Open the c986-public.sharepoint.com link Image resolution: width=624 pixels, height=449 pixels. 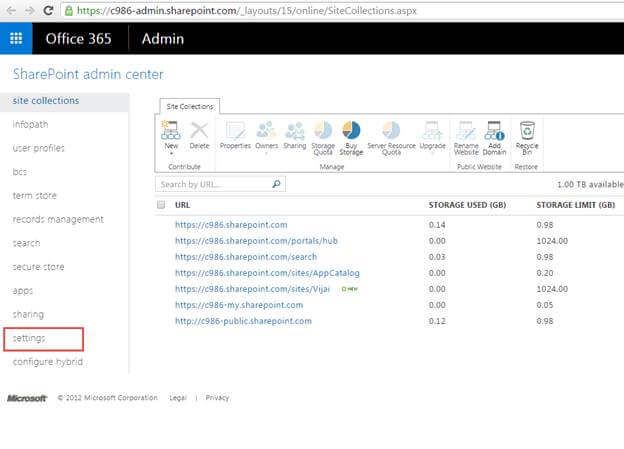[x=243, y=321]
